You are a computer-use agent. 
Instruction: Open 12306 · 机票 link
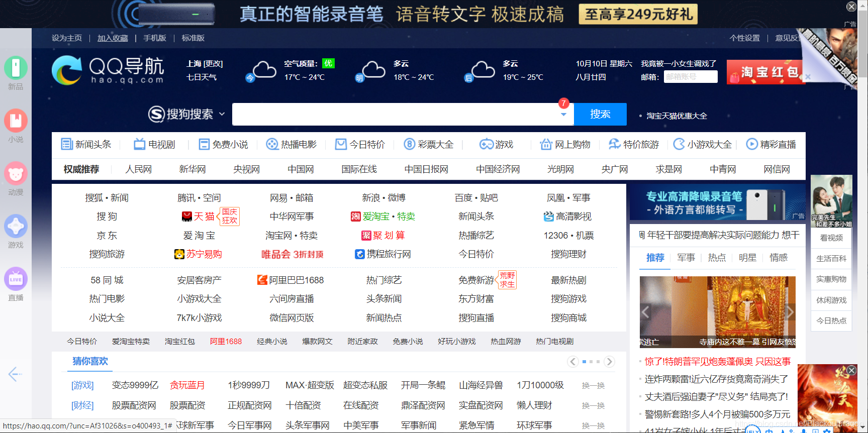568,236
